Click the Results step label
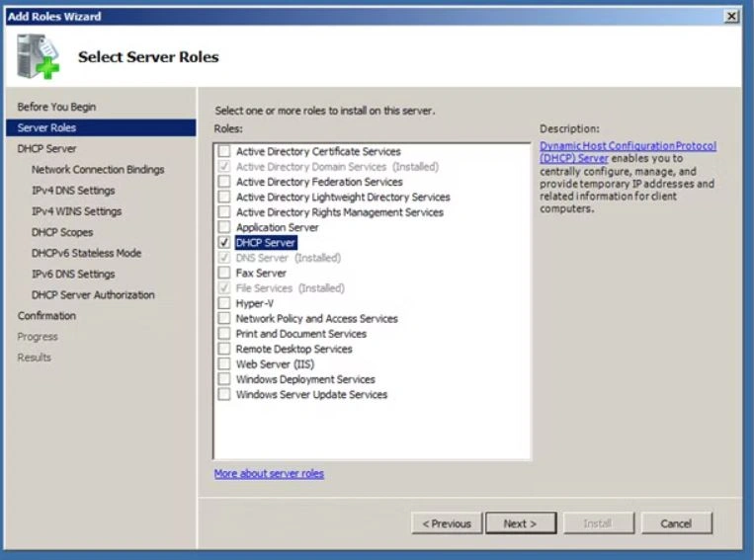 [35, 358]
